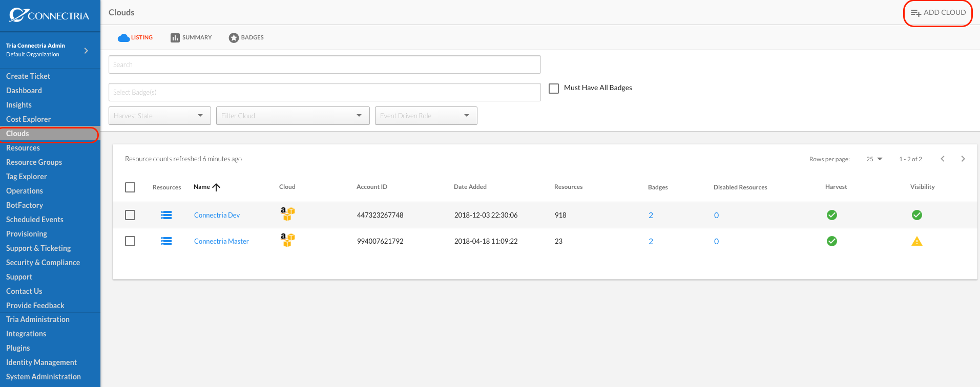980x387 pixels.
Task: Go to the previous page of clouds
Action: [943, 159]
